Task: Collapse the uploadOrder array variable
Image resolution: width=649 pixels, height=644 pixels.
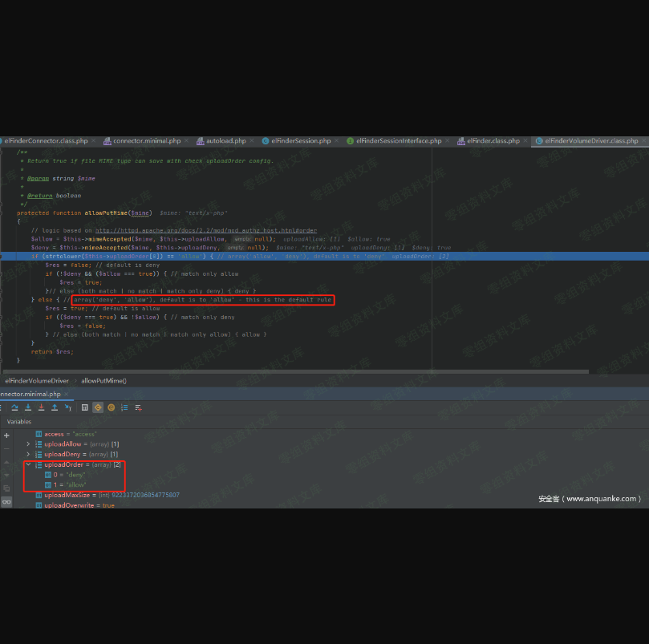Action: (x=28, y=464)
